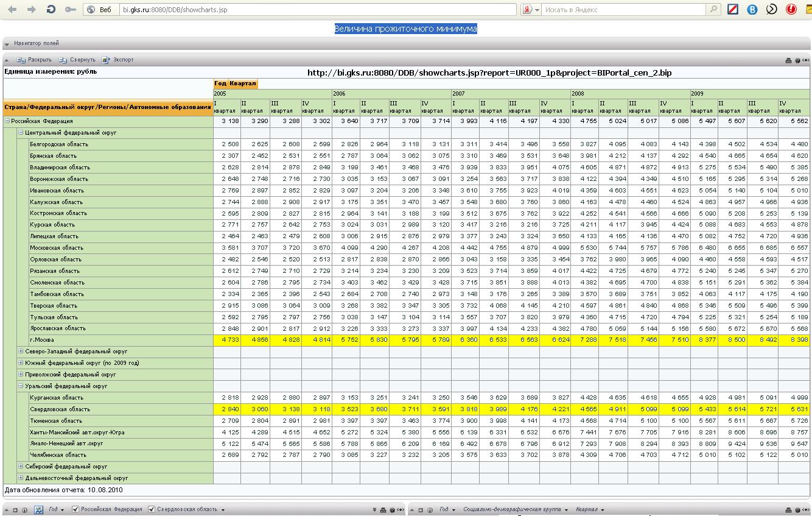The image size is (812, 516).
Task: Click the red exclamation extension icon
Action: point(791,10)
